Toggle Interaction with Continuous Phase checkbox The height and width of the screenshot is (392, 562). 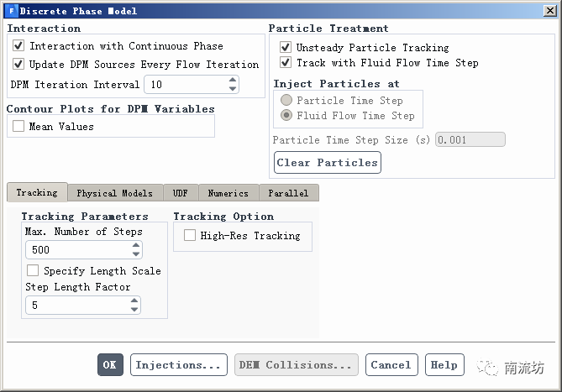point(19,46)
